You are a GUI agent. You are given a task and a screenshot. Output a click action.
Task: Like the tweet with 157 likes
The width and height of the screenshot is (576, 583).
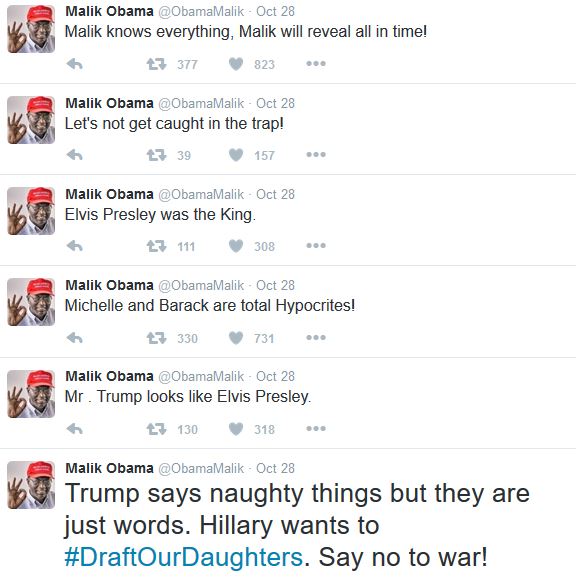(x=236, y=155)
